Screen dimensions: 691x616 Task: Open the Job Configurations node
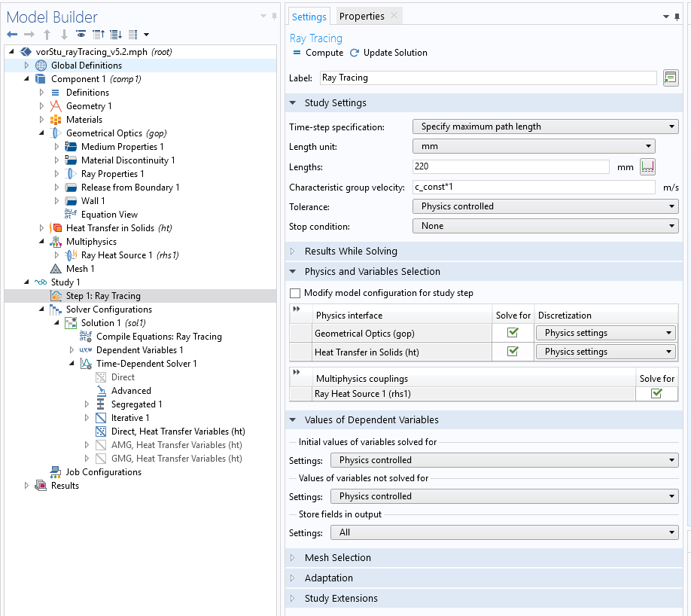click(x=103, y=472)
